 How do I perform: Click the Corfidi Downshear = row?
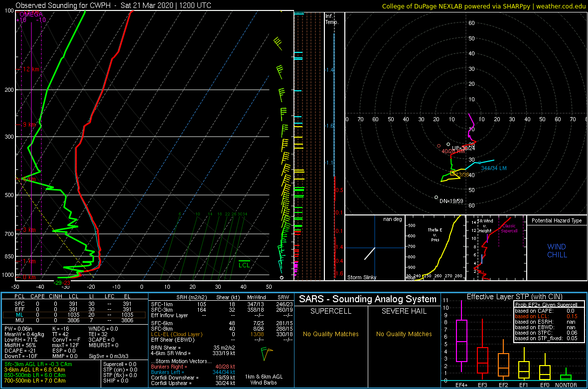tap(193, 378)
